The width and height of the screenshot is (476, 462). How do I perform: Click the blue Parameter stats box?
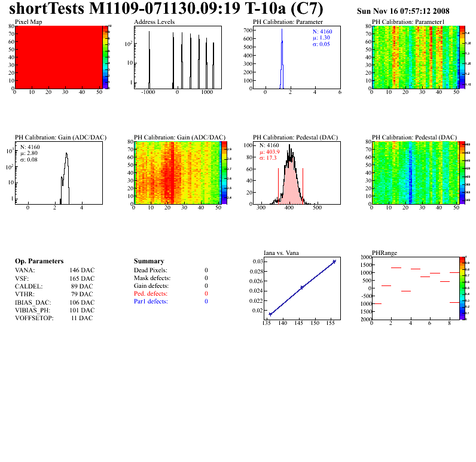pyautogui.click(x=322, y=38)
